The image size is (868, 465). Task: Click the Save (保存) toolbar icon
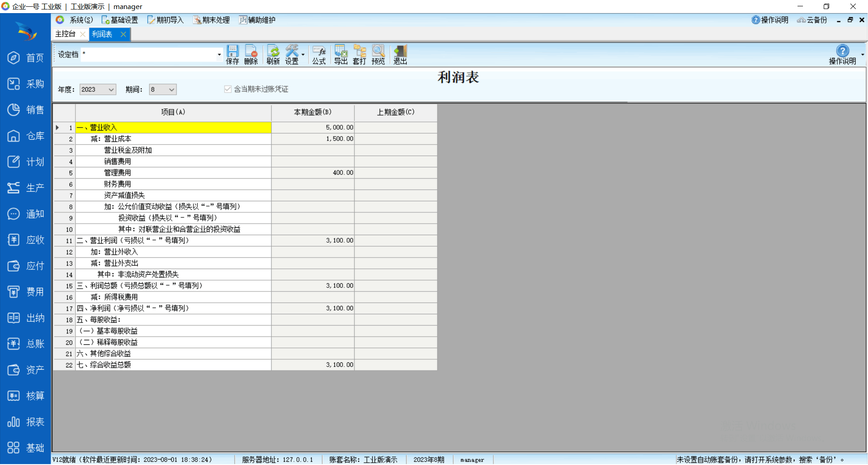tap(232, 55)
